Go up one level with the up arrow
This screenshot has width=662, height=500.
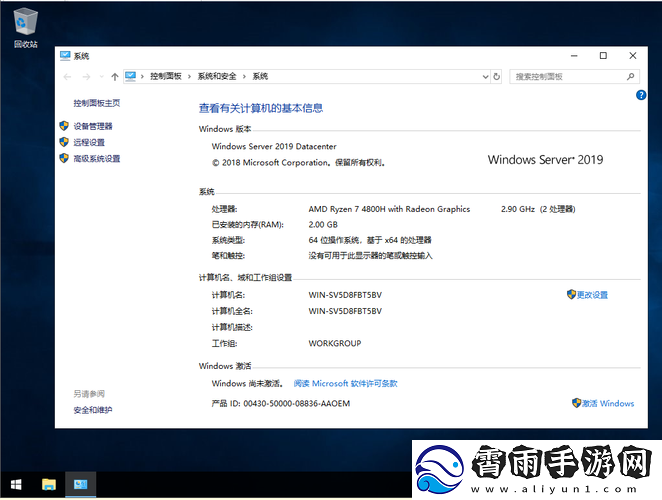coord(114,76)
